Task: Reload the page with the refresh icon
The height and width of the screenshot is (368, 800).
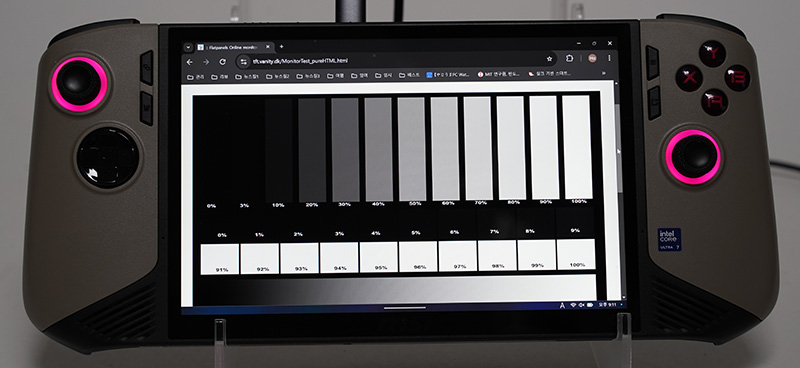Action: 222,61
